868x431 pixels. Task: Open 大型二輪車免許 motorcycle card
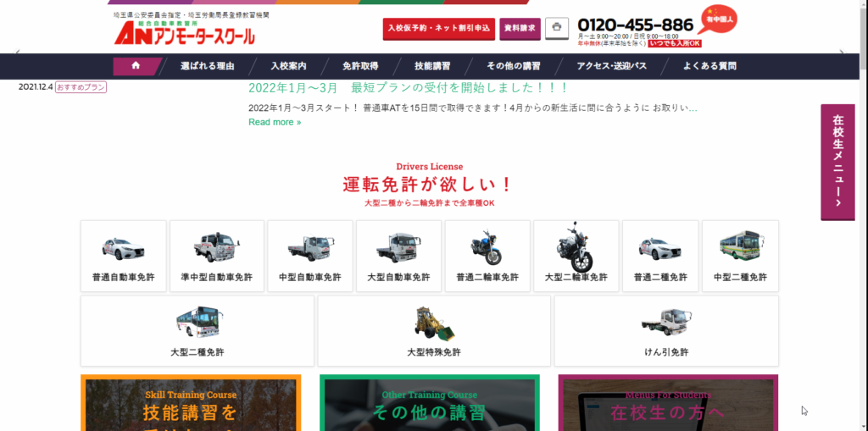pos(576,257)
